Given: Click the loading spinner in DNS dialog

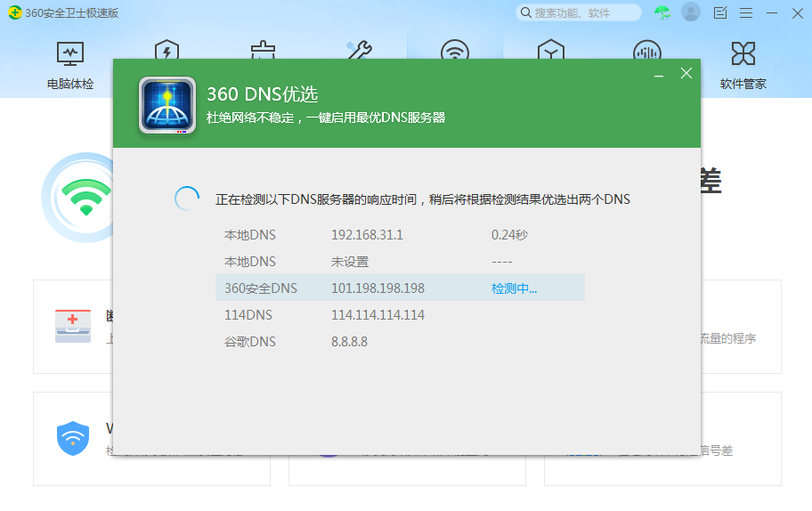Looking at the screenshot, I should click(x=187, y=199).
